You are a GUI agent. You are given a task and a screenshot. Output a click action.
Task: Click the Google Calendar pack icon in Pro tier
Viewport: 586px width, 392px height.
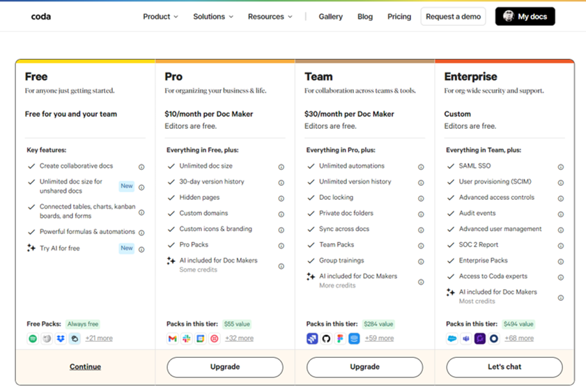pos(200,338)
